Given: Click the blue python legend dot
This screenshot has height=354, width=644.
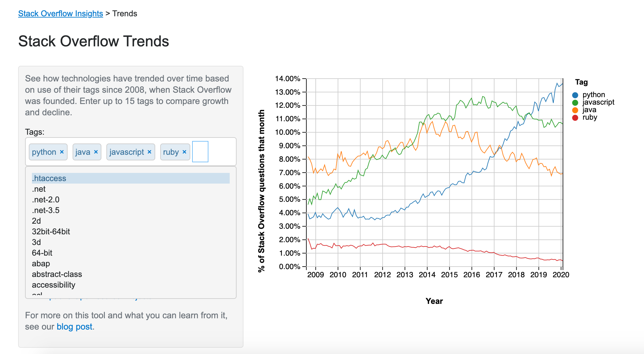Looking at the screenshot, I should (x=575, y=95).
